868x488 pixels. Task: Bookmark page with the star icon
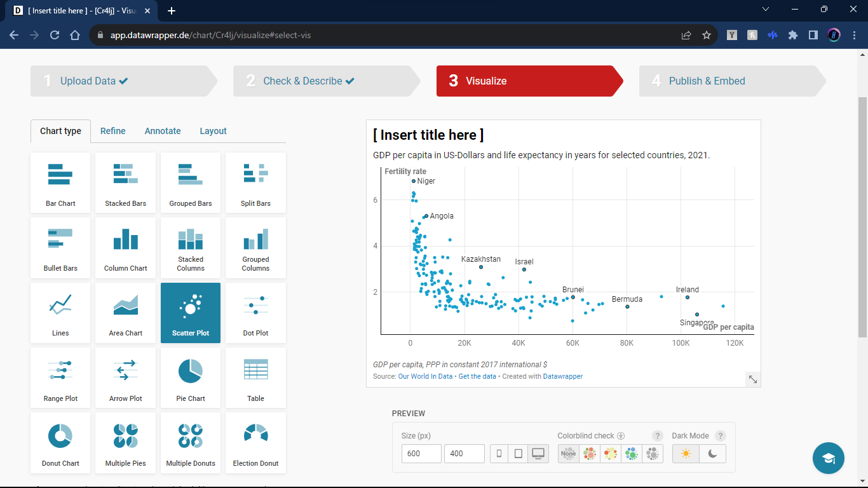pos(707,35)
